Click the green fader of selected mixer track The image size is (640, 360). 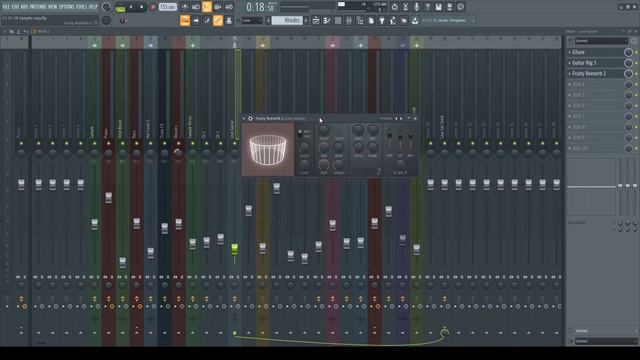pos(235,249)
